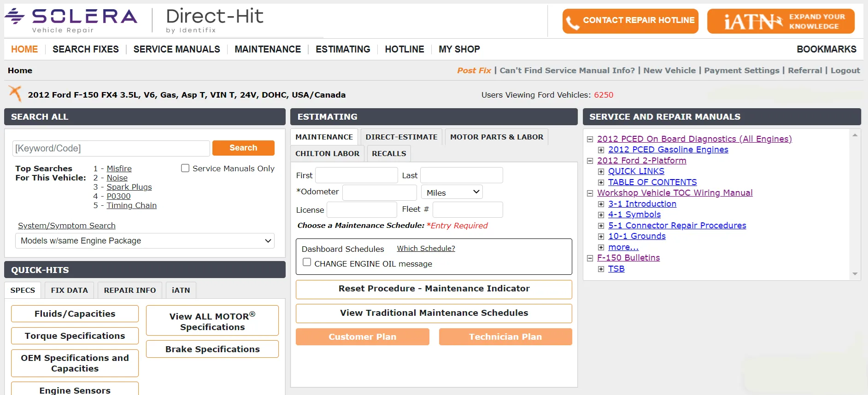This screenshot has width=868, height=395.
Task: Open the Timing Chain top search link
Action: 131,205
